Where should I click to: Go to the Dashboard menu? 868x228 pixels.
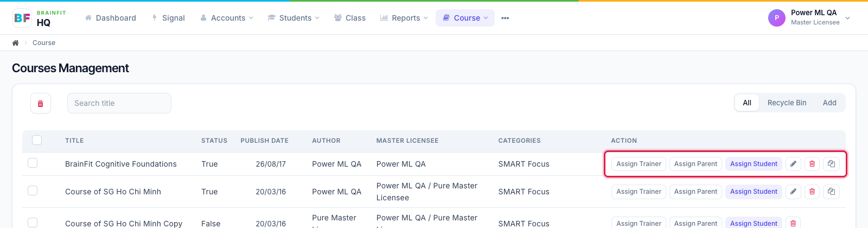[x=111, y=18]
